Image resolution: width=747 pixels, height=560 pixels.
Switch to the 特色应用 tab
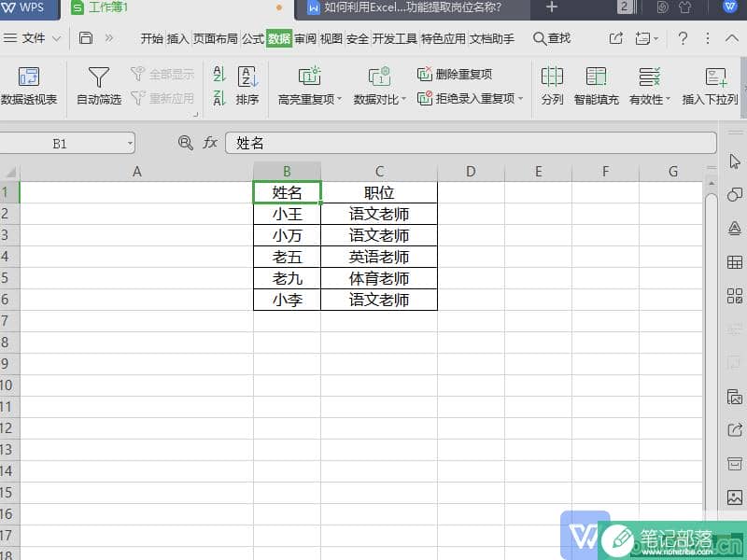point(443,38)
